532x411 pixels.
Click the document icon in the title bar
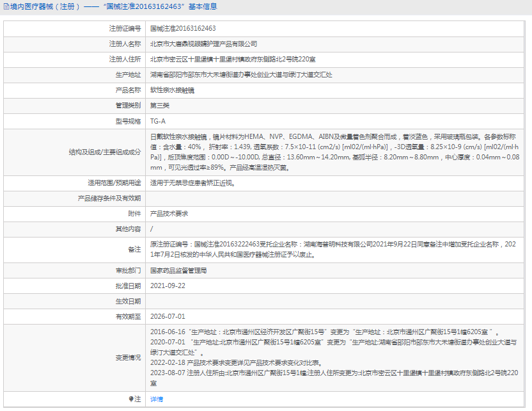coord(6,6)
